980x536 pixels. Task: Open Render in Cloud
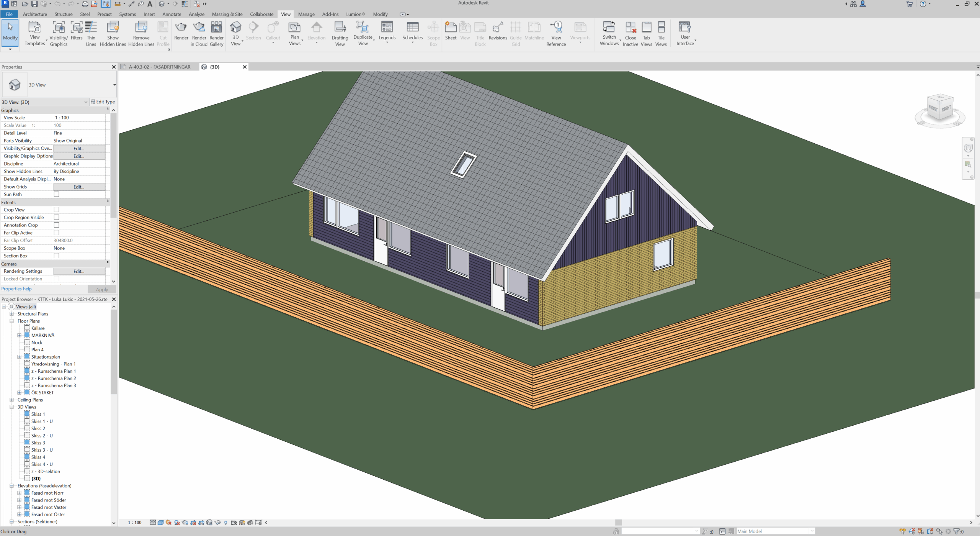[199, 33]
